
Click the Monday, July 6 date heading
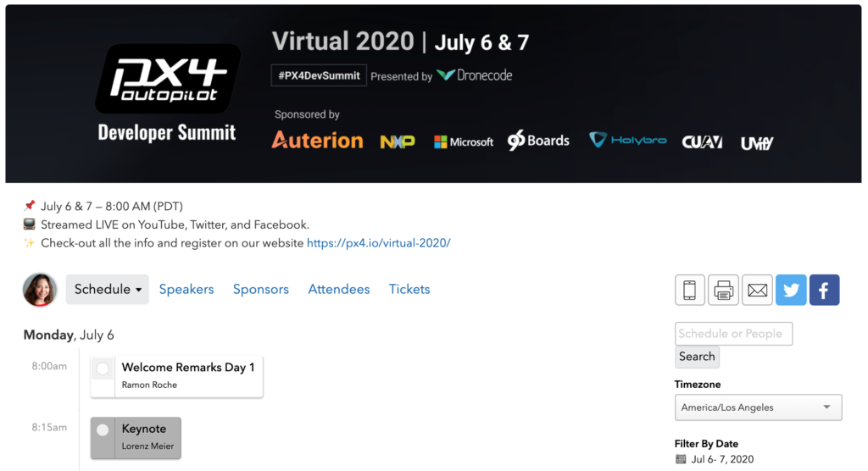click(69, 335)
